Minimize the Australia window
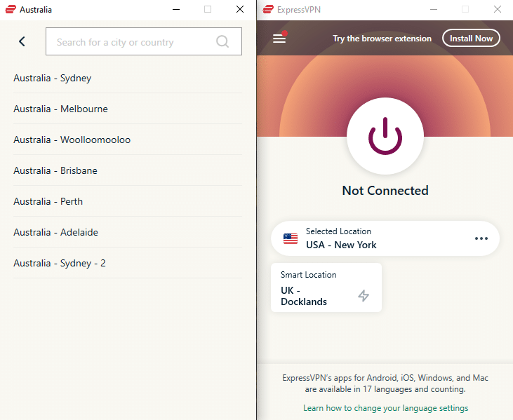 click(x=176, y=10)
